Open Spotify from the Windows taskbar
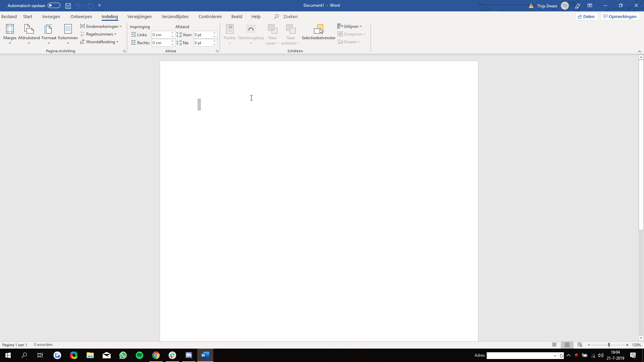Viewport: 644px width, 362px height. (x=140, y=355)
